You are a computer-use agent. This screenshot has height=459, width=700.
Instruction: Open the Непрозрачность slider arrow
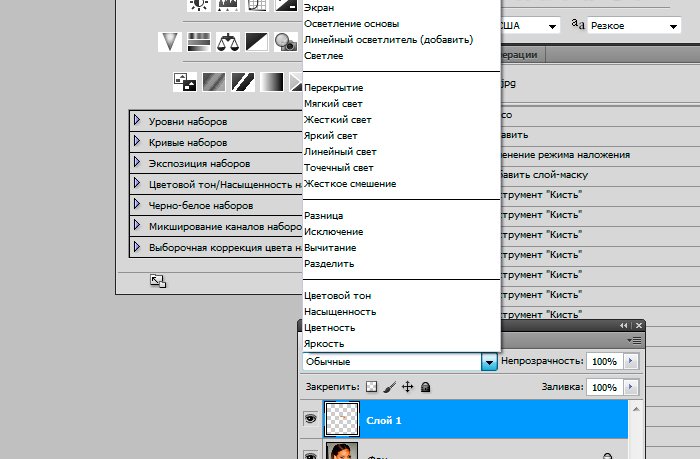click(630, 361)
